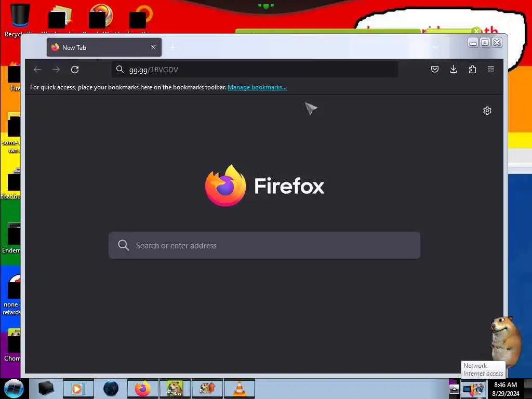Click the hamster desktop gadget

[506, 341]
